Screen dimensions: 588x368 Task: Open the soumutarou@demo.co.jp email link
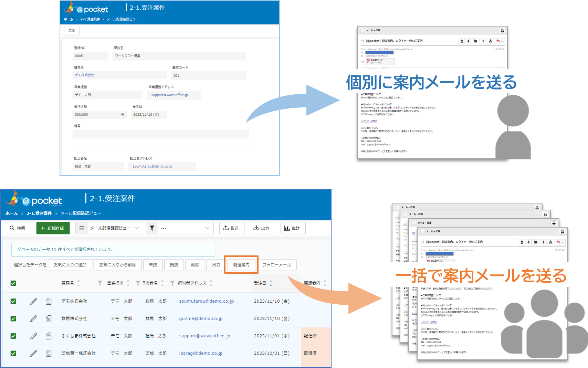206,301
